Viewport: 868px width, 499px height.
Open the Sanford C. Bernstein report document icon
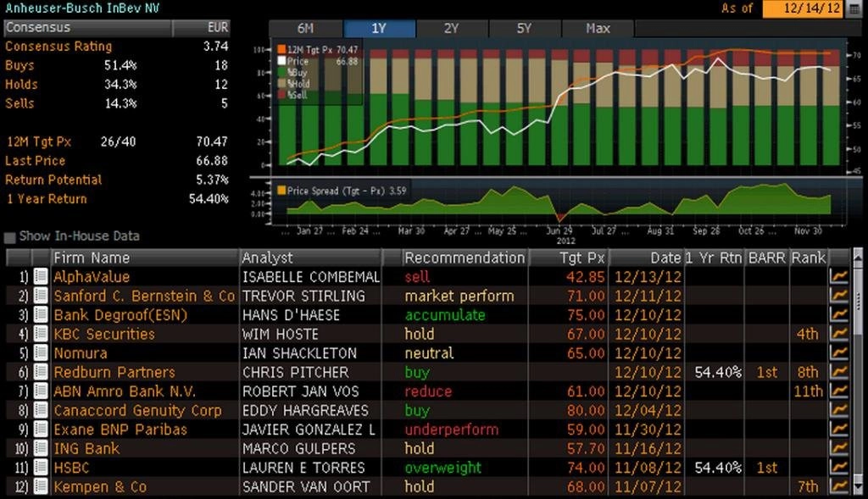click(41, 296)
